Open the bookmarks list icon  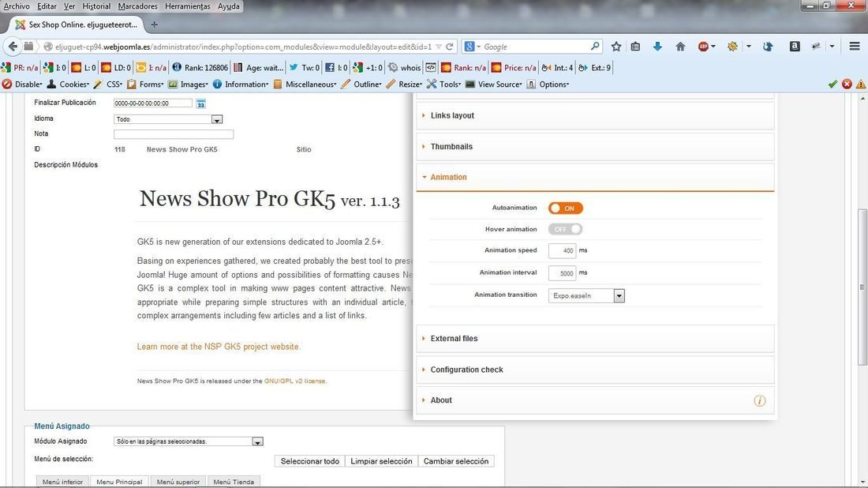click(635, 47)
